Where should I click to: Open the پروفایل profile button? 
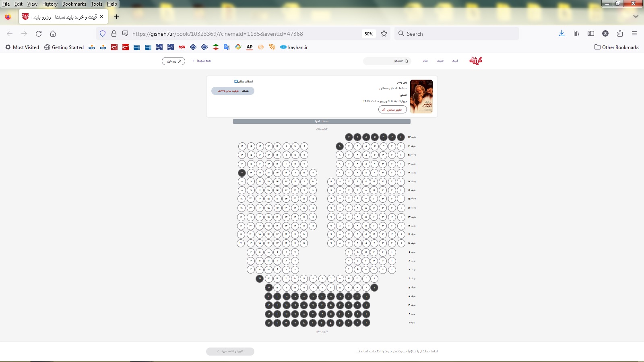click(173, 61)
